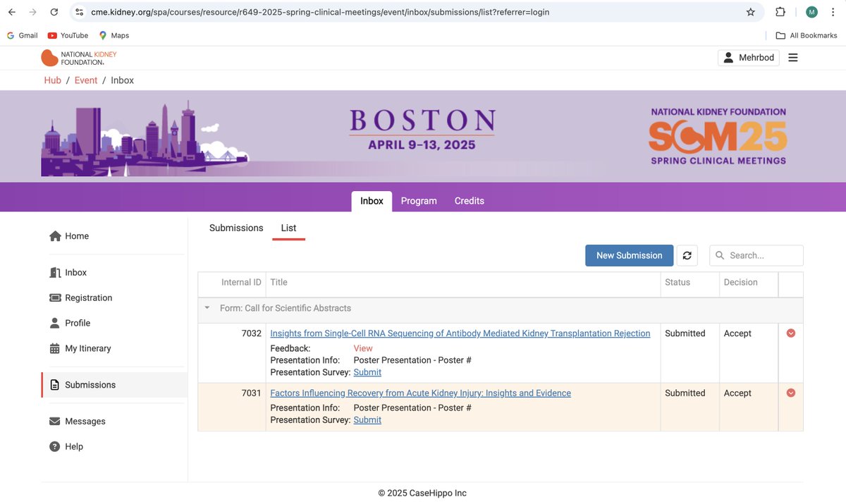The height and width of the screenshot is (504, 846).
Task: View feedback for submission 7032
Action: tap(363, 348)
